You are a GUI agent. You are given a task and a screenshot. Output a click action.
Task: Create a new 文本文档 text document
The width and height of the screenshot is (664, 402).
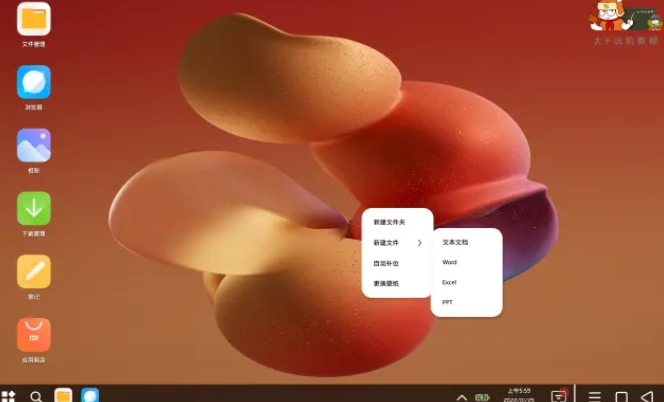tap(455, 242)
